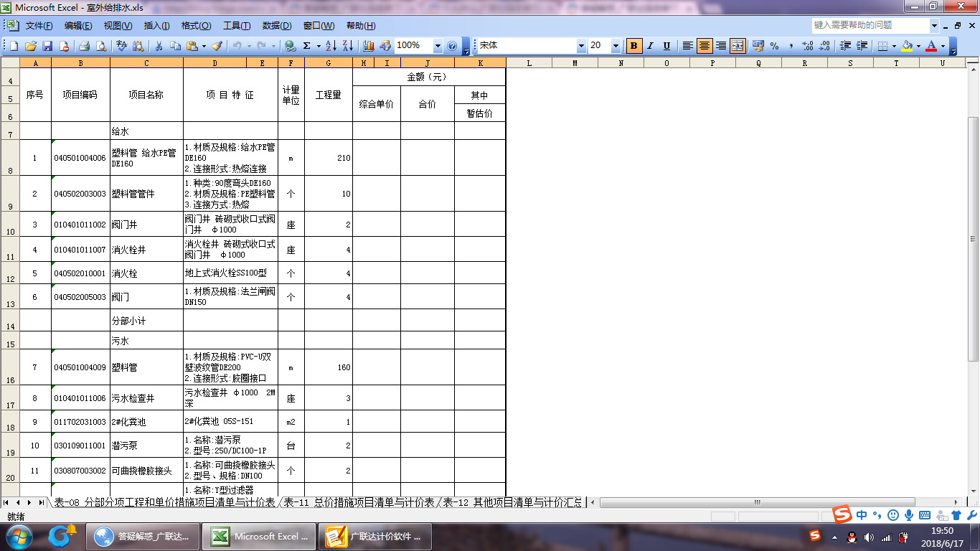This screenshot has height=551, width=980.
Task: Switch to sheet tab 表-11 总价措施项目清单与计价表
Action: [359, 502]
